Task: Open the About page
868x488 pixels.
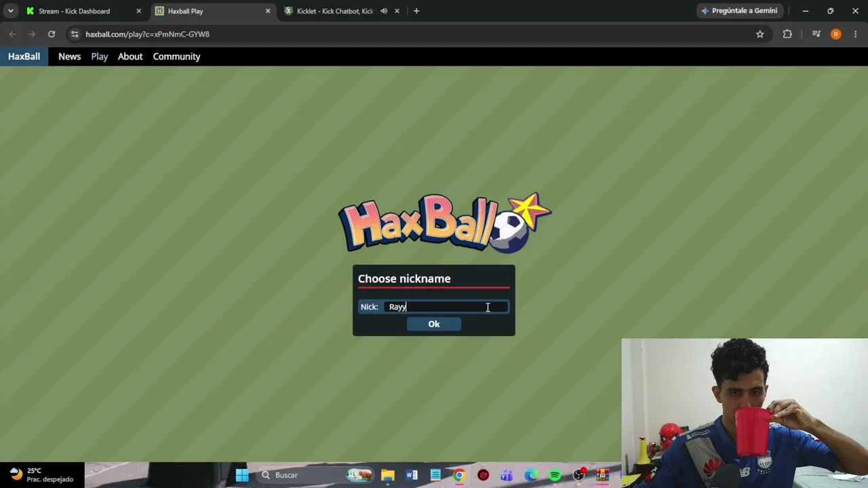Action: pyautogui.click(x=130, y=56)
